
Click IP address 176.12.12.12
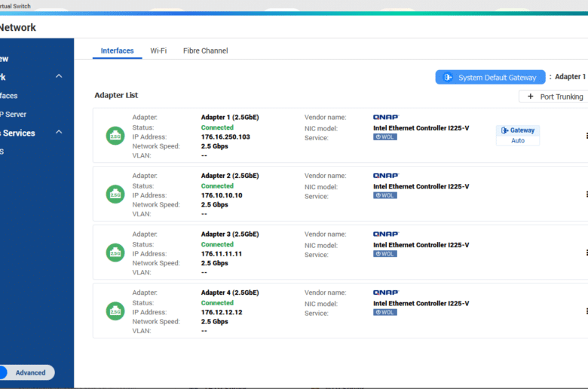[222, 312]
